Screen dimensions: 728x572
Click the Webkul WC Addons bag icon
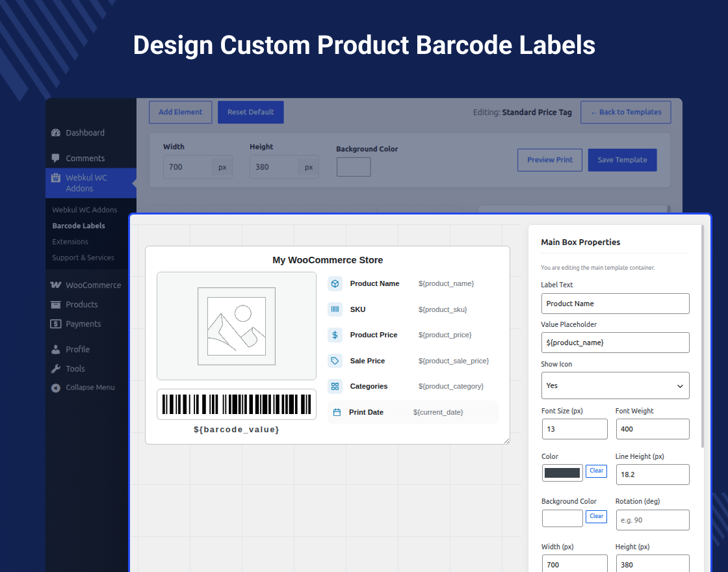coord(56,178)
